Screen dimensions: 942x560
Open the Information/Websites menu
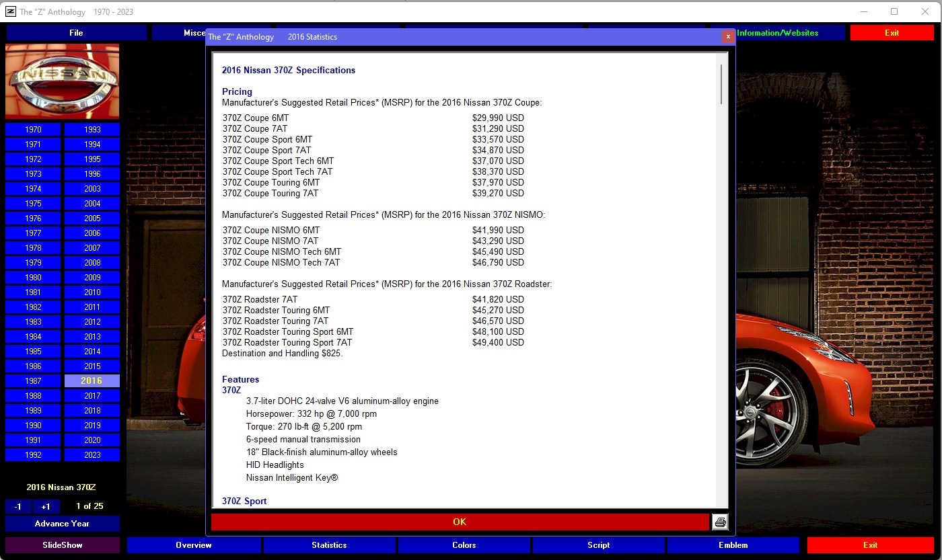point(777,33)
